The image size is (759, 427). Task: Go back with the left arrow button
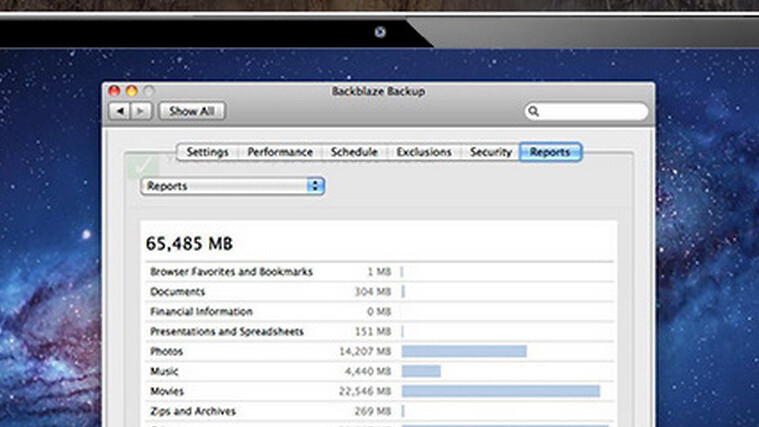pos(120,111)
